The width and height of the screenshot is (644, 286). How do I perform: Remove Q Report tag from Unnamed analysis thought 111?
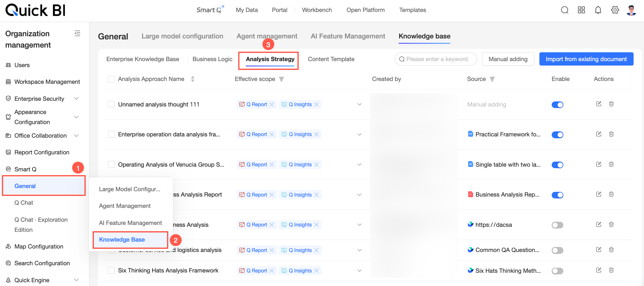coord(272,104)
